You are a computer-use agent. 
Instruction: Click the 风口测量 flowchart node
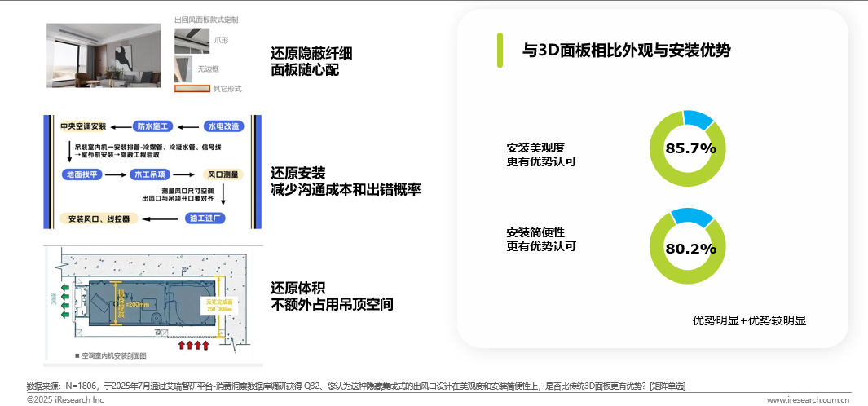tap(223, 174)
